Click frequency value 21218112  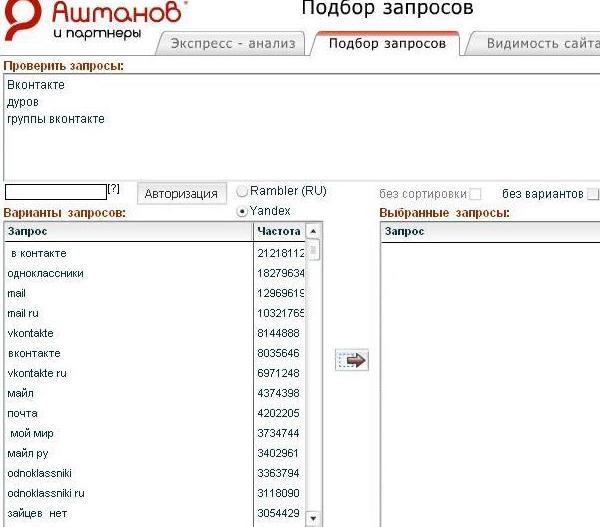point(281,253)
